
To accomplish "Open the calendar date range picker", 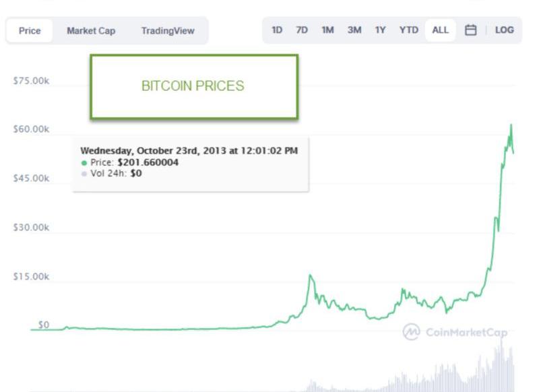I will click(471, 30).
